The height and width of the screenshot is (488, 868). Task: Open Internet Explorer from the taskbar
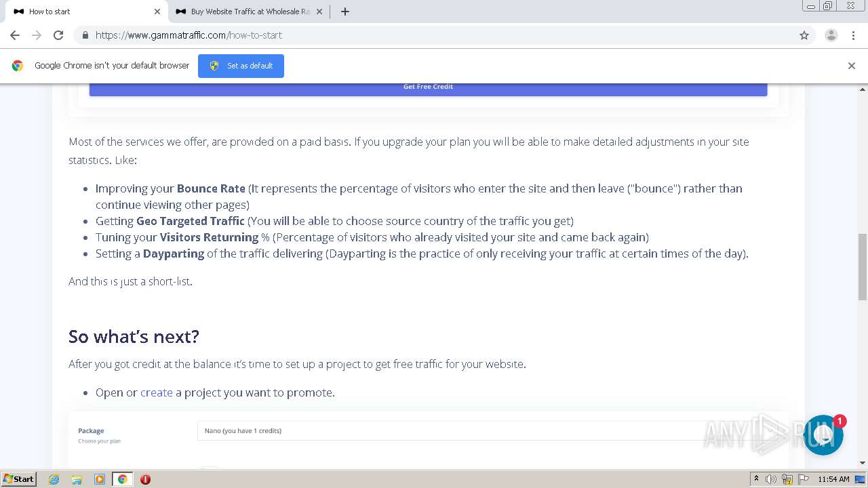click(x=54, y=479)
